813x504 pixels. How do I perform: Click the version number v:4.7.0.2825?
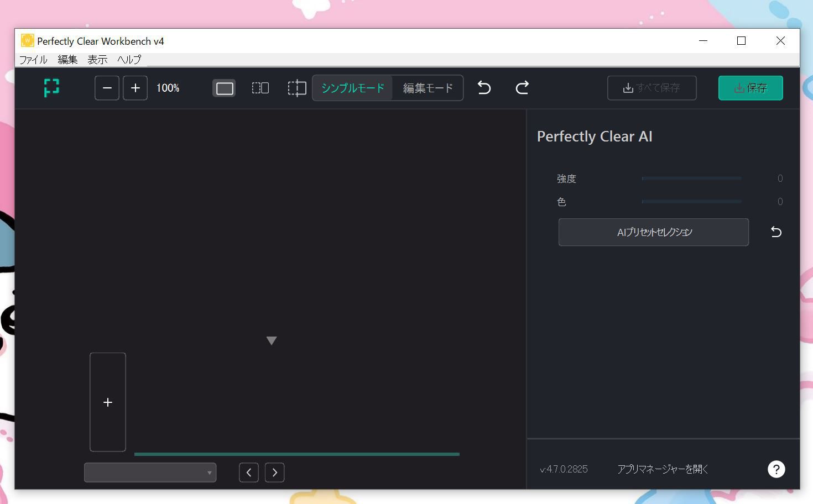(x=564, y=469)
